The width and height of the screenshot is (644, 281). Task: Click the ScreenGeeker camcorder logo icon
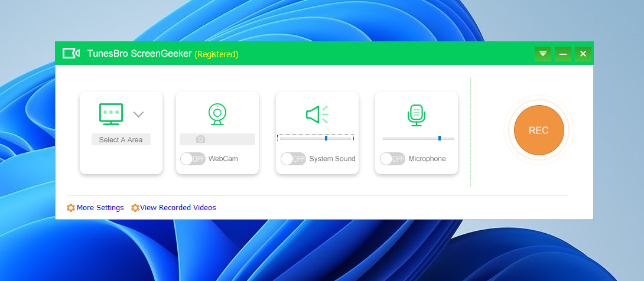click(x=71, y=53)
